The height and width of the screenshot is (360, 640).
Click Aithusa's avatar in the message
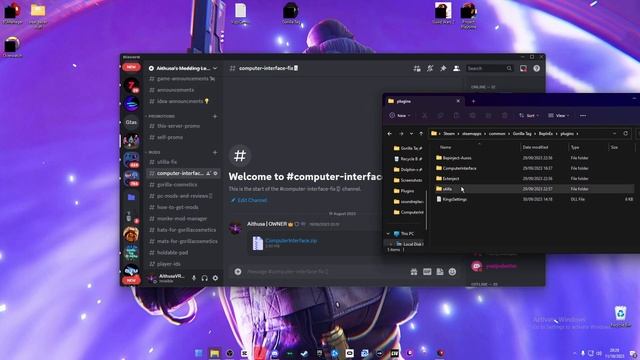tap(236, 228)
